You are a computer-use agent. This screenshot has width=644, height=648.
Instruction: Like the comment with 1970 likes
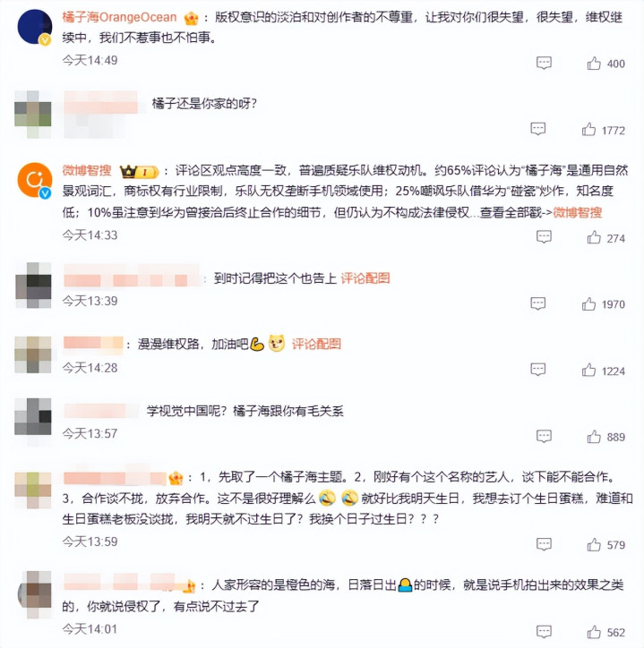[x=588, y=304]
